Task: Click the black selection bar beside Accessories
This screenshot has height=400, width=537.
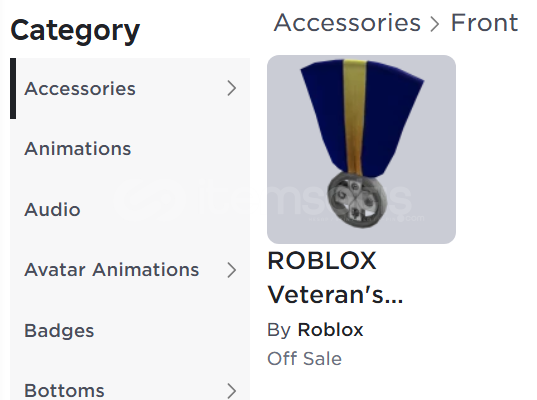Action: (x=13, y=89)
